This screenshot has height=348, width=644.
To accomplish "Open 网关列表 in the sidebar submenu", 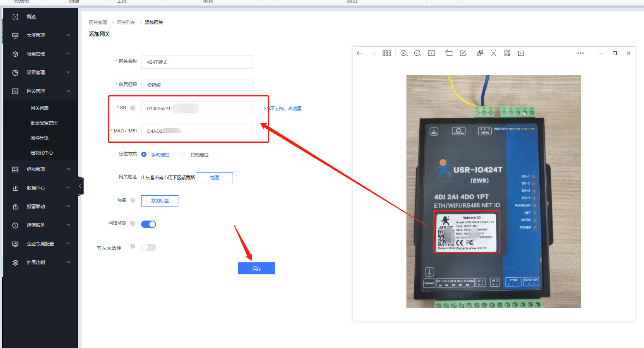I will (40, 108).
